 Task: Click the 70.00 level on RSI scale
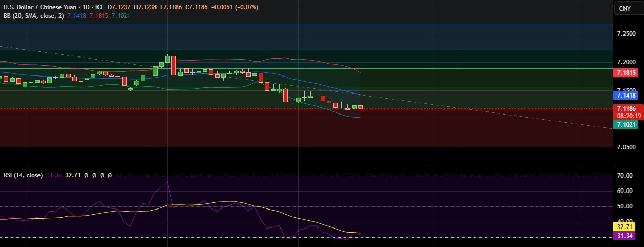click(x=624, y=176)
